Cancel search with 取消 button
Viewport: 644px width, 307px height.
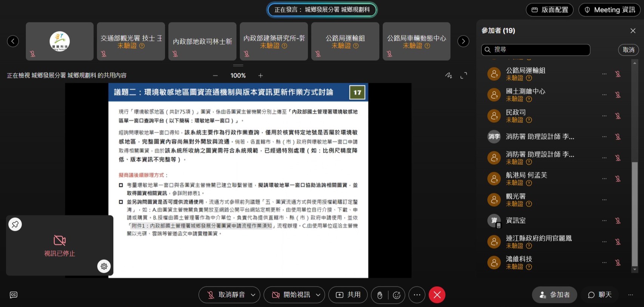click(x=629, y=50)
